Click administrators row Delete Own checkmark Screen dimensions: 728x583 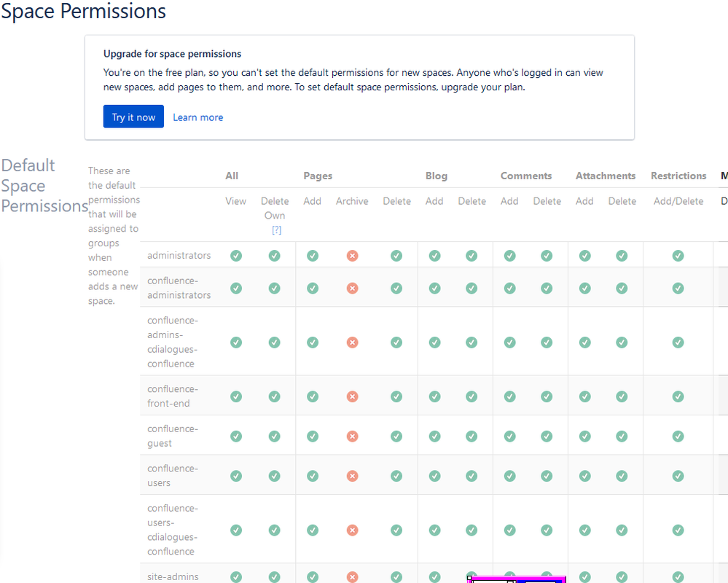[275, 256]
